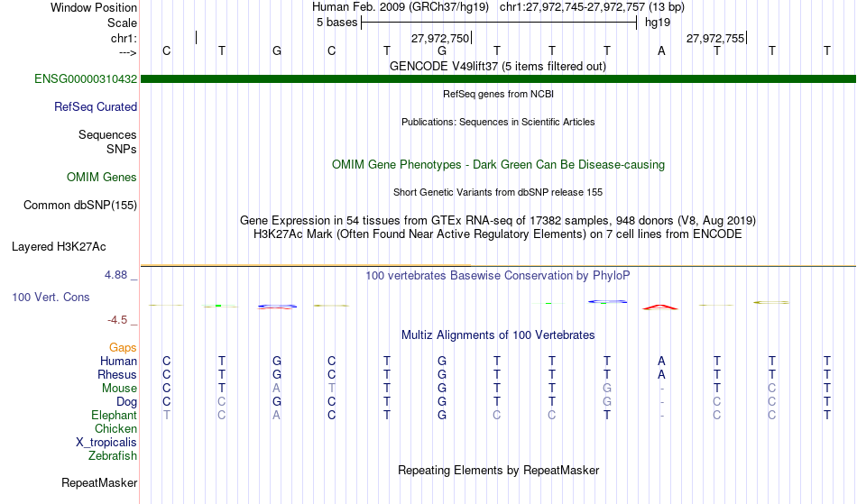Click the SNPs track label
This screenshot has width=857, height=504.
tap(122, 149)
